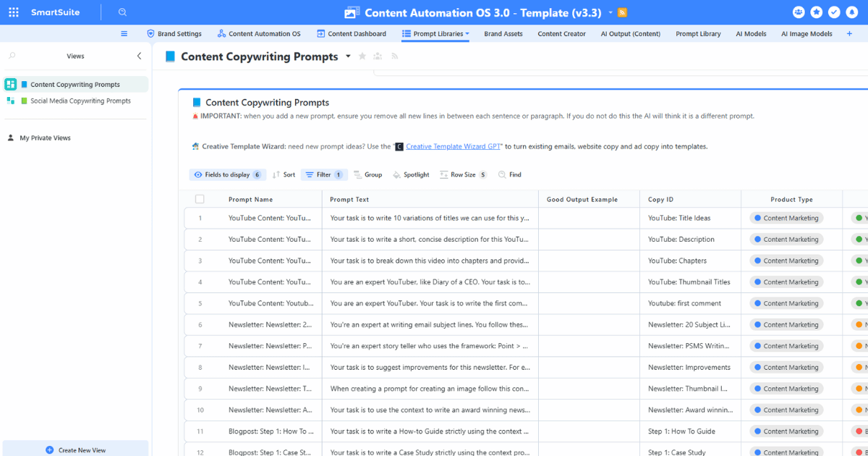
Task: Open the AI Image Models tab
Action: tap(807, 33)
